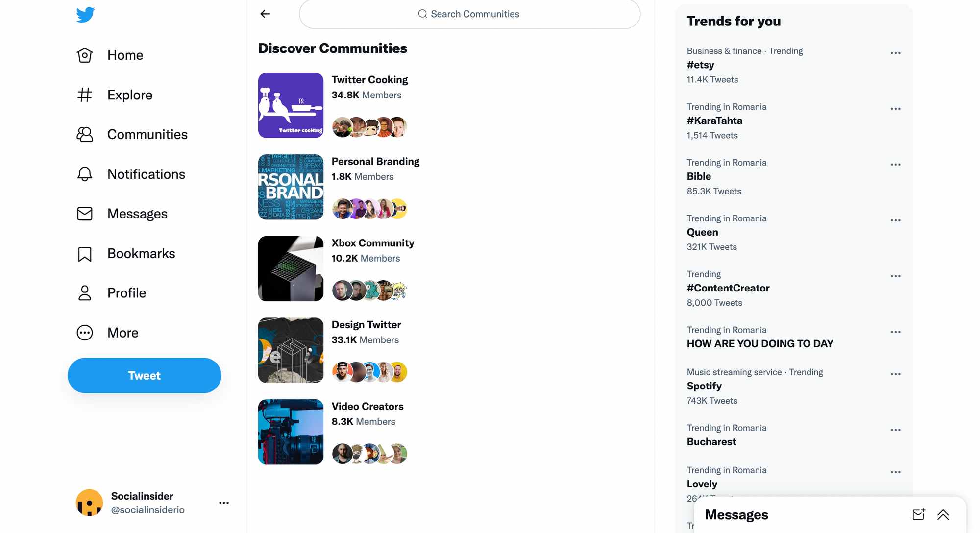Click the search magnifier icon
980x533 pixels.
click(x=422, y=14)
